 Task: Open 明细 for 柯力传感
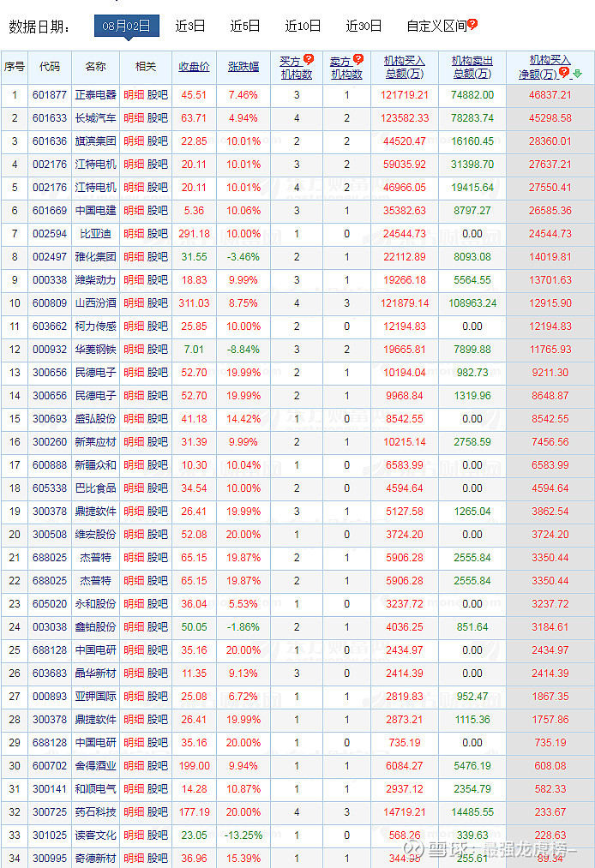134,326
